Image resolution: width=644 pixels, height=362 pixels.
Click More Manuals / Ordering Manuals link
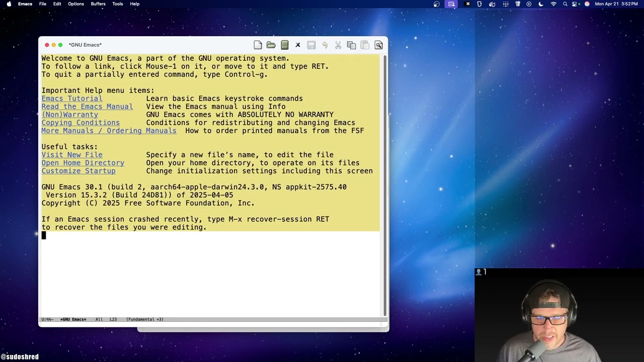(109, 131)
